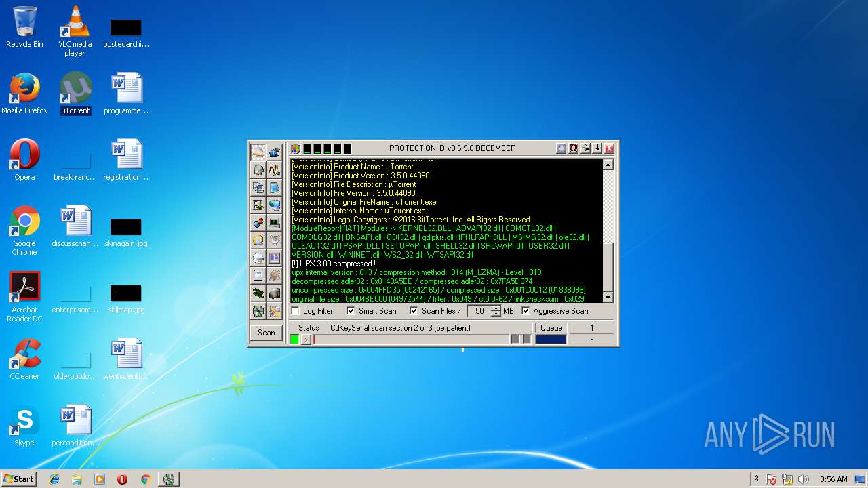Click the UPX 3.00 compressed log line
Image resolution: width=868 pixels, height=488 pixels.
tap(333, 264)
